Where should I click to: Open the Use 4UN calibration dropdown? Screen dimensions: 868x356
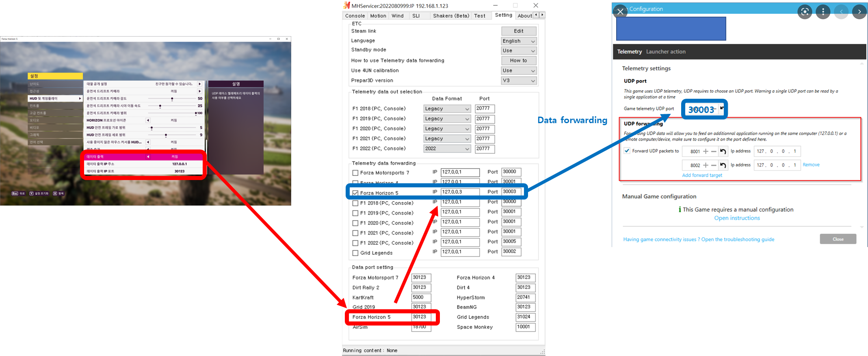(x=519, y=71)
